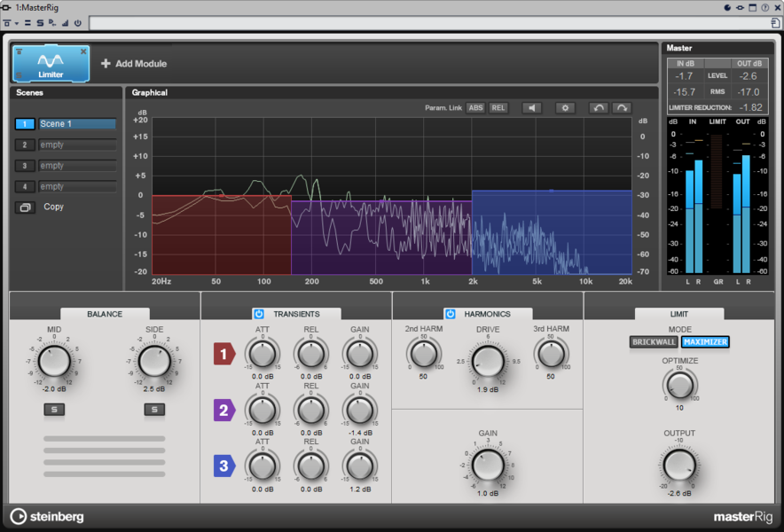Click the DRIVE knob
Screen dimensions: 784x532
488,361
